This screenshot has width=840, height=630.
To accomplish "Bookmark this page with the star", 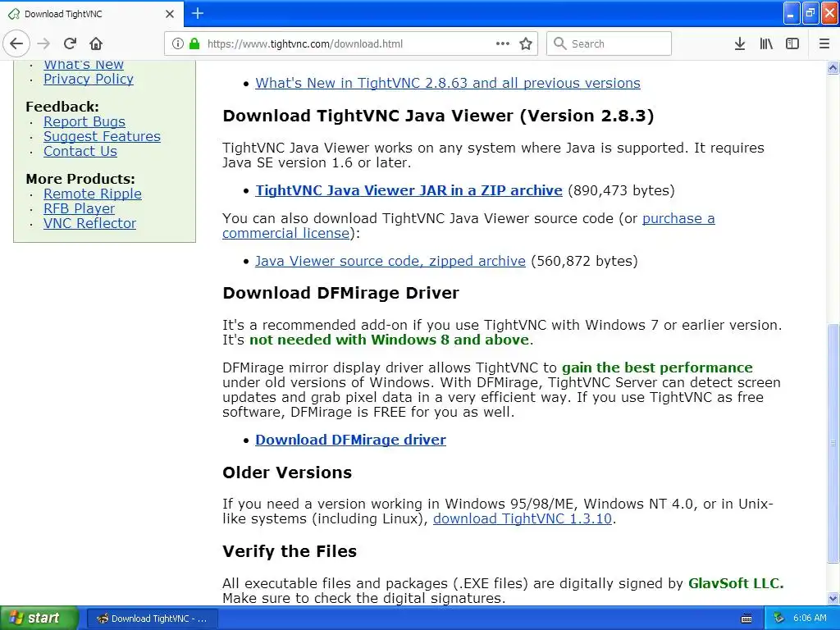I will pyautogui.click(x=526, y=43).
